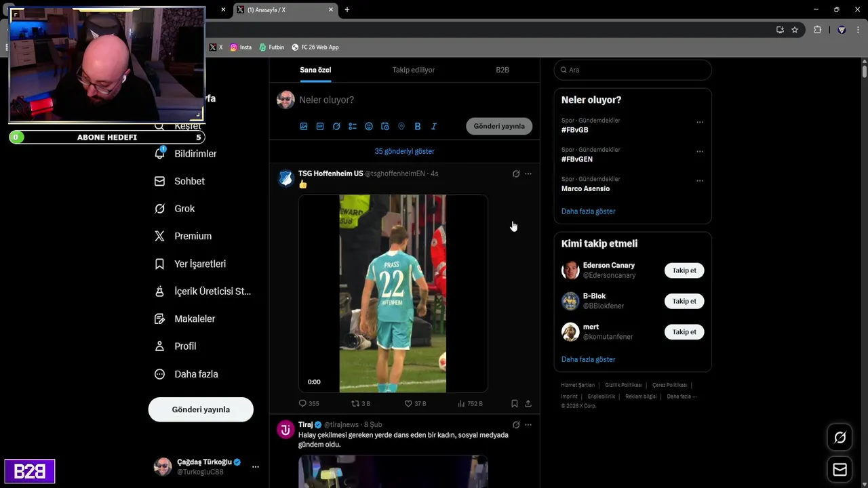Open options for Marco Asensio trend
The image size is (868, 488).
tap(700, 181)
